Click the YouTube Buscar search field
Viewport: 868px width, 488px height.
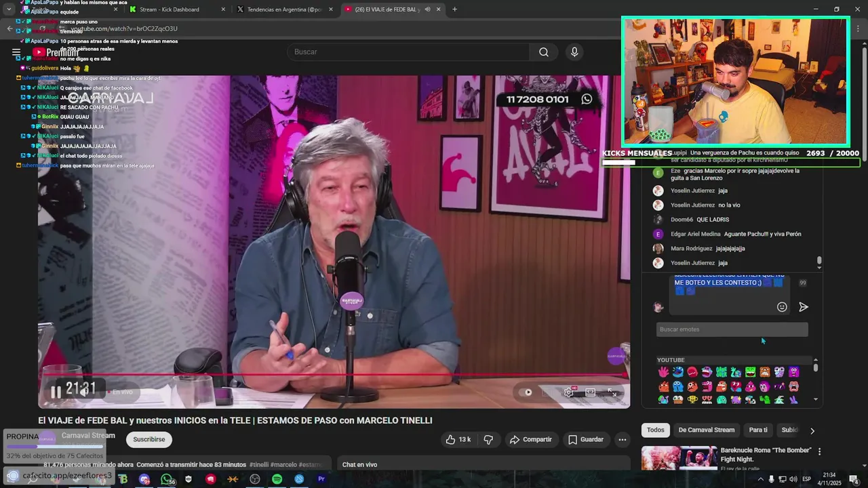(409, 52)
